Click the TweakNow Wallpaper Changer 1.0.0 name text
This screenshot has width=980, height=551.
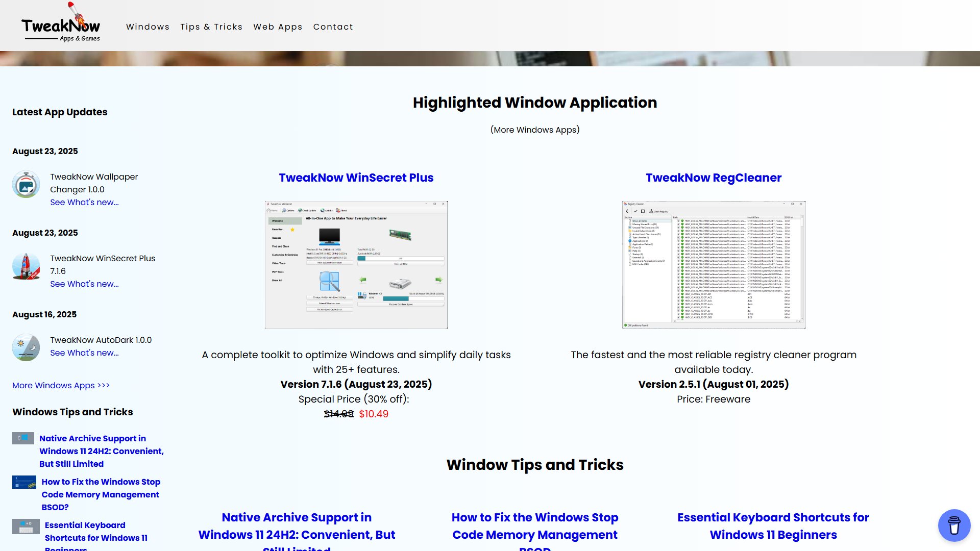[94, 183]
